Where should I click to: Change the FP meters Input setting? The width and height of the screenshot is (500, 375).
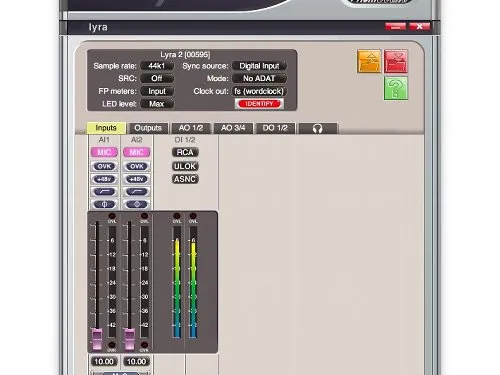[x=157, y=91]
